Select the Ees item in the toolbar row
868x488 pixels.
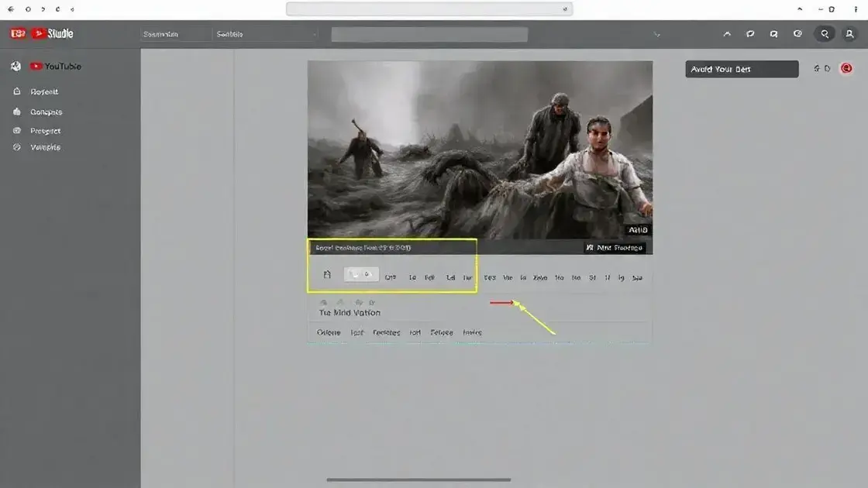point(490,278)
